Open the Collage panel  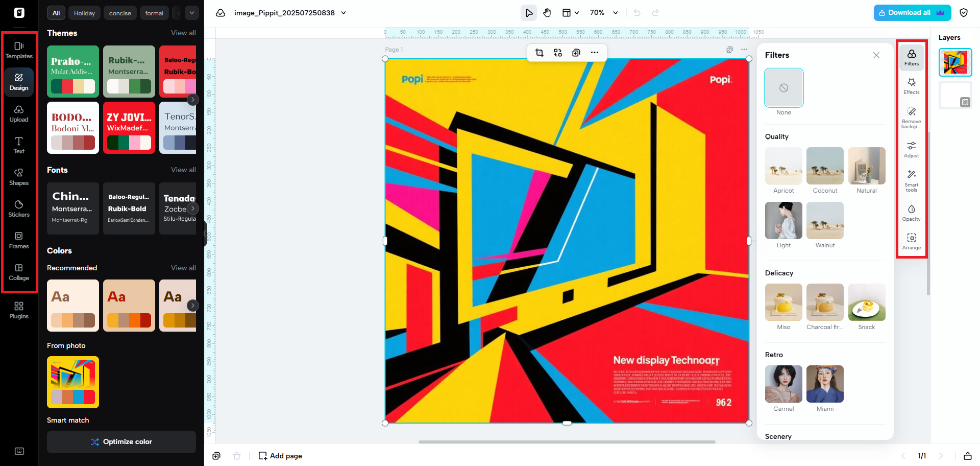click(x=19, y=272)
